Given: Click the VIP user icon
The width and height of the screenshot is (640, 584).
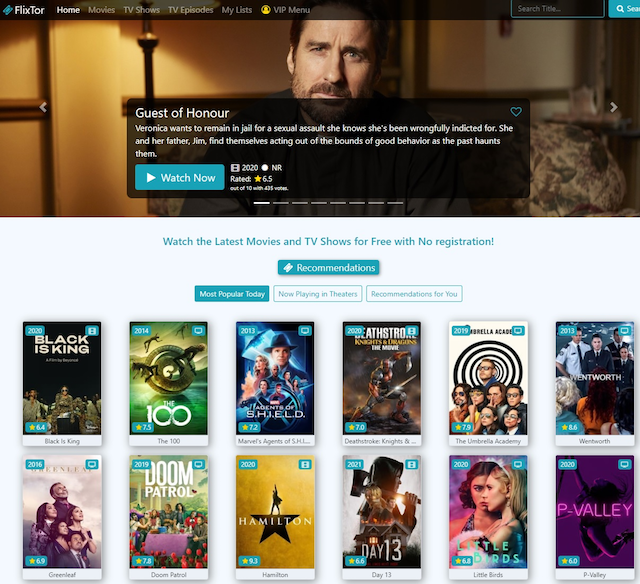Looking at the screenshot, I should 266,9.
